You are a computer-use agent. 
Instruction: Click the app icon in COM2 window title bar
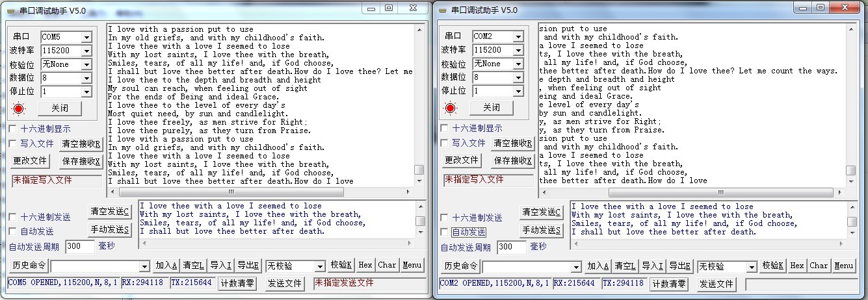442,10
